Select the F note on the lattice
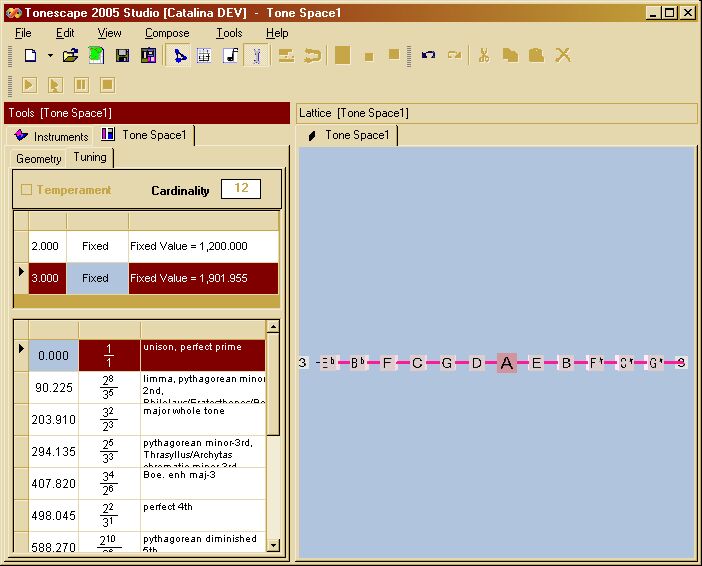The image size is (702, 566). pyautogui.click(x=387, y=363)
